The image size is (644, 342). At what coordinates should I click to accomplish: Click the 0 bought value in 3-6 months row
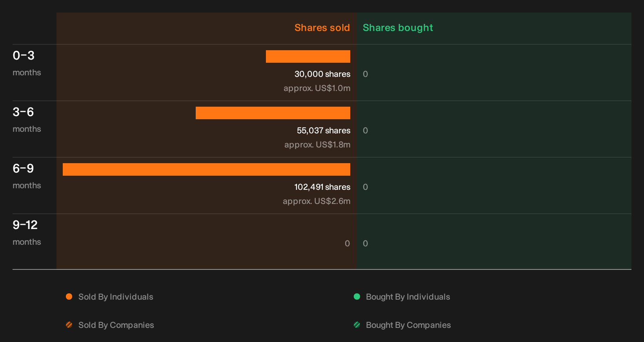(x=365, y=131)
